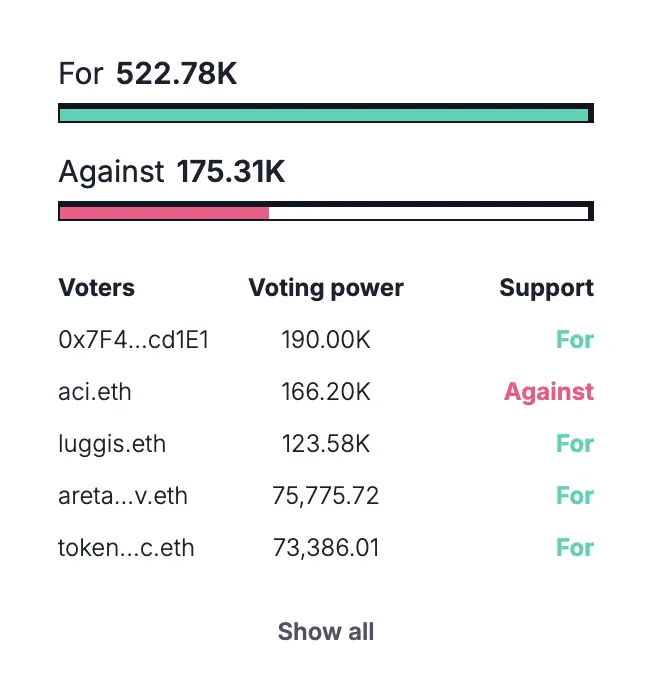Click the For 522.78K total label

click(148, 74)
